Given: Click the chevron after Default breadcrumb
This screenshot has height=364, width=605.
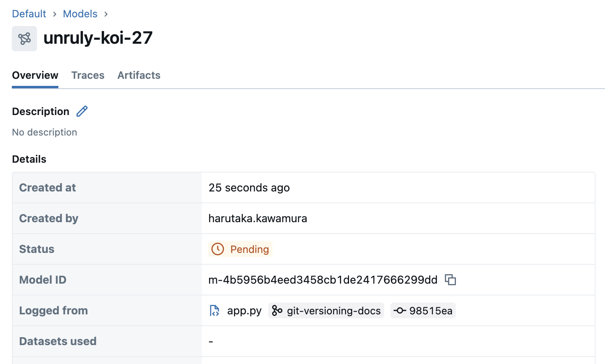Looking at the screenshot, I should point(54,14).
